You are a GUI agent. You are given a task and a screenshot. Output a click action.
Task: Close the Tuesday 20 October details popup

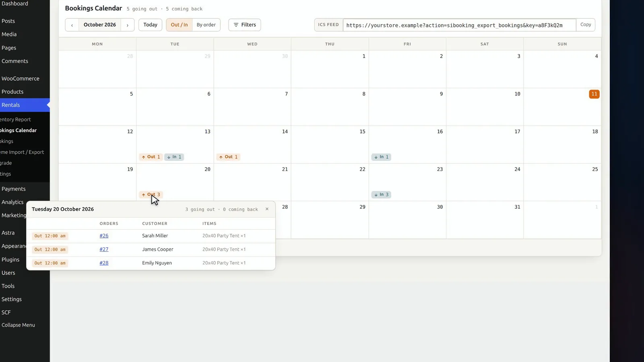[x=267, y=209]
